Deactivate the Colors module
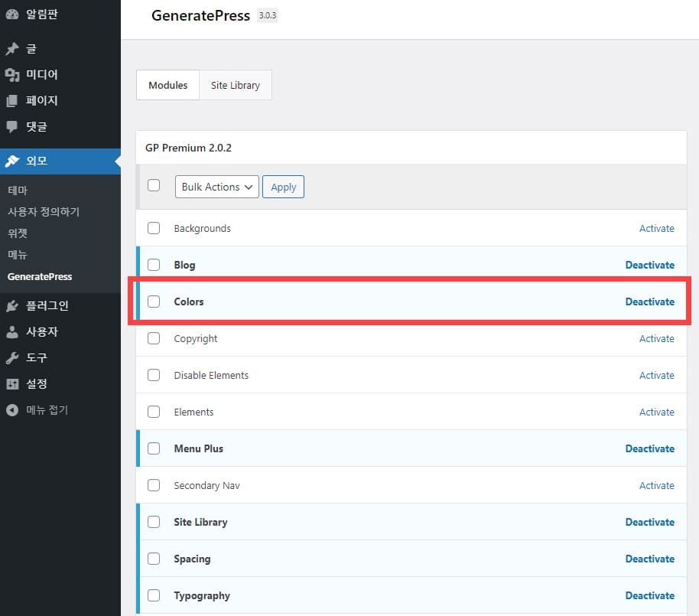699x616 pixels. pyautogui.click(x=649, y=301)
